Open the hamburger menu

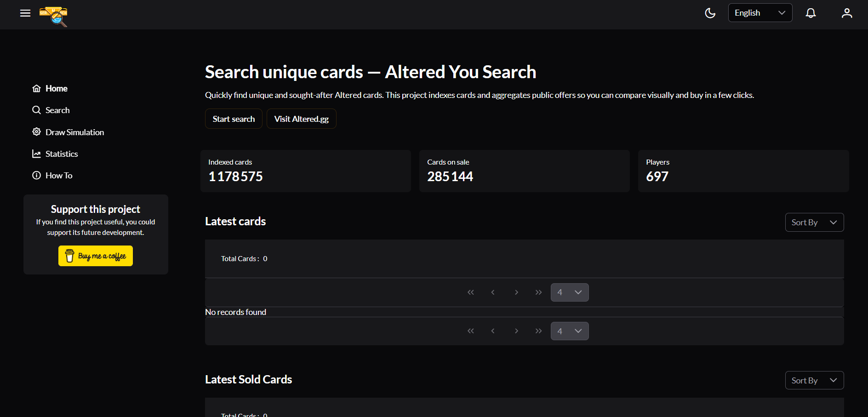(x=25, y=13)
